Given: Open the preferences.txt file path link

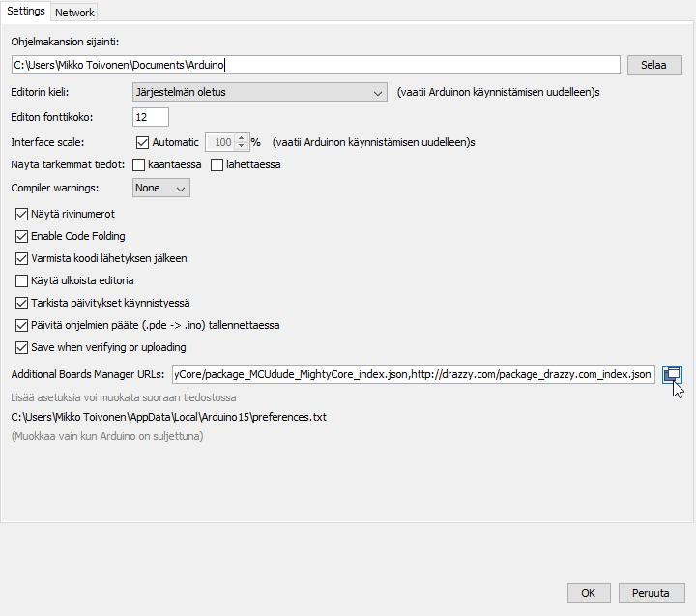Looking at the screenshot, I should [x=168, y=417].
